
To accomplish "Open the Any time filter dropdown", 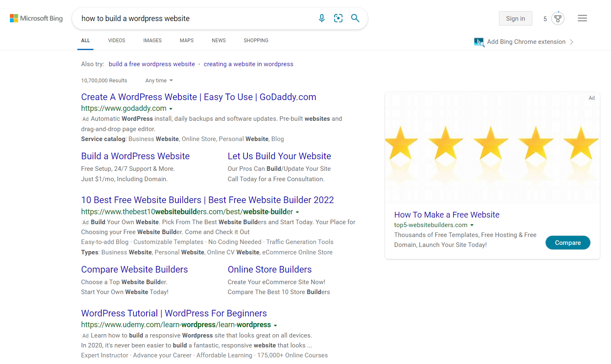I will 158,80.
